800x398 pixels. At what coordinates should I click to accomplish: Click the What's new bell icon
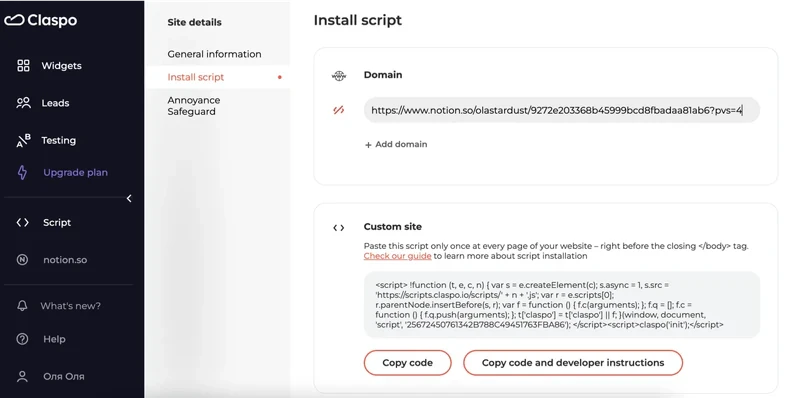(x=22, y=306)
